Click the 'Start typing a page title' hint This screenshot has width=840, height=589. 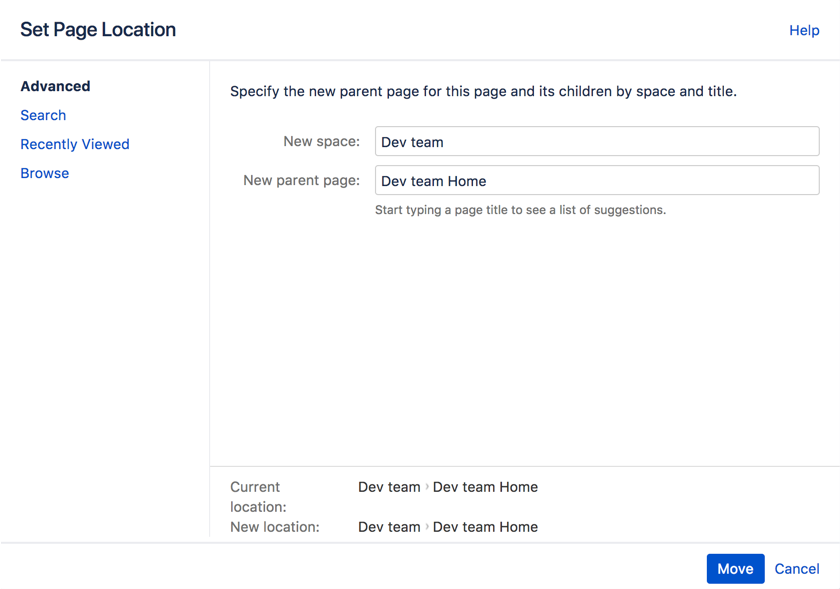[x=520, y=210]
